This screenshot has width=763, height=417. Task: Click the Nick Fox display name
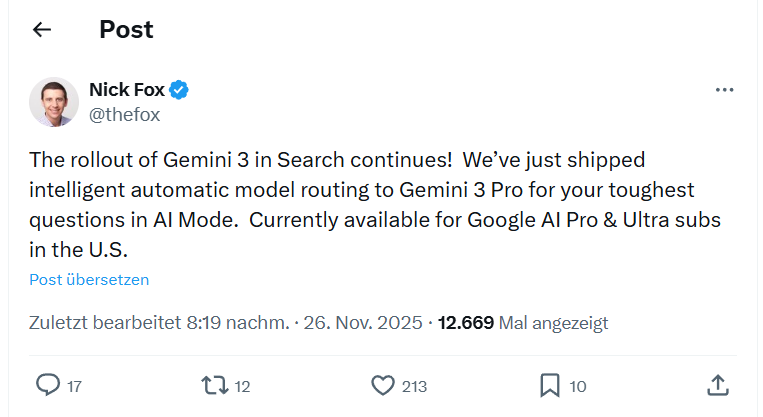point(126,91)
